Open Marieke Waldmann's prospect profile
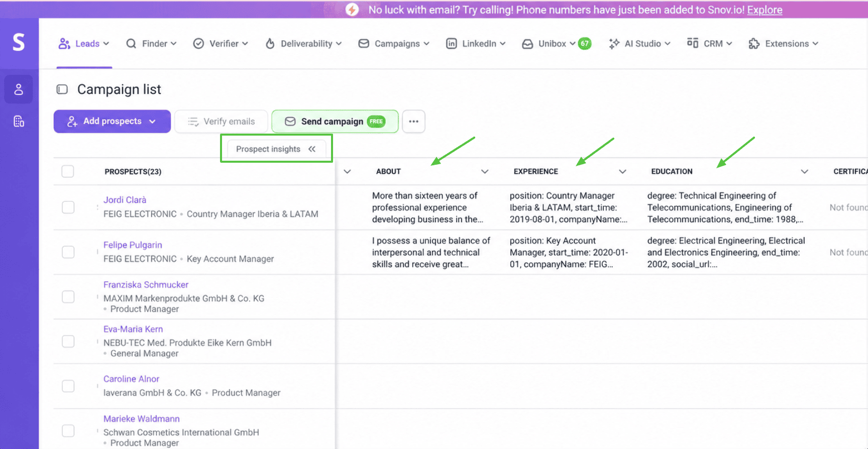The height and width of the screenshot is (449, 868). click(141, 419)
